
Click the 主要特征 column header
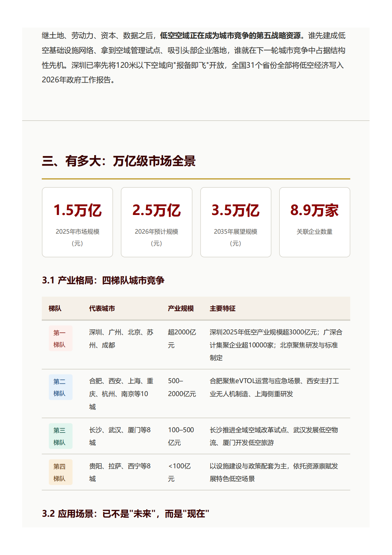[x=222, y=308]
